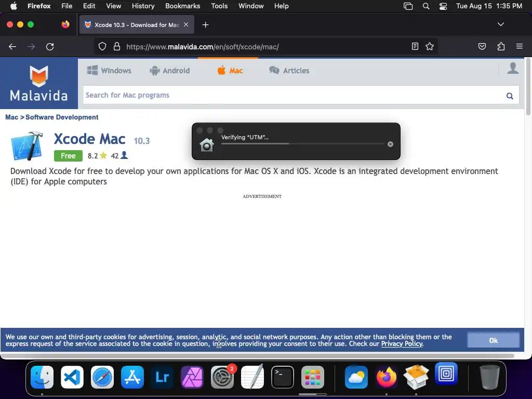Open Stage Manager icon in menu bar

[x=408, y=6]
